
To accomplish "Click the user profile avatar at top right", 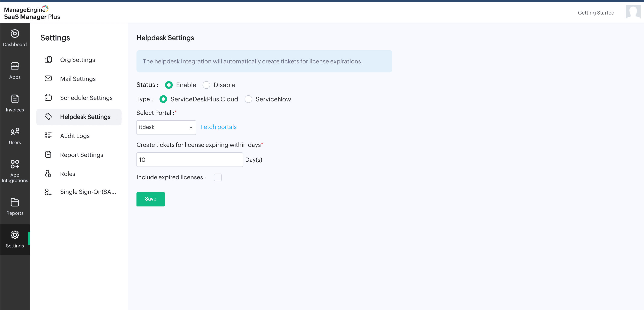I will [x=632, y=12].
